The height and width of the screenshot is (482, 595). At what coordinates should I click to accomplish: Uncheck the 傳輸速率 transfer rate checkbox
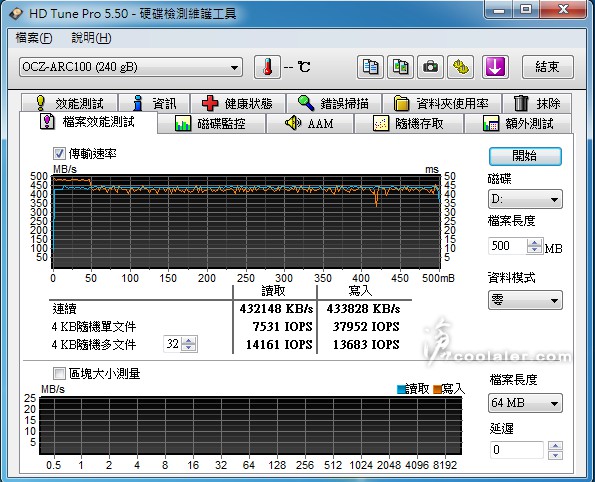click(x=59, y=154)
